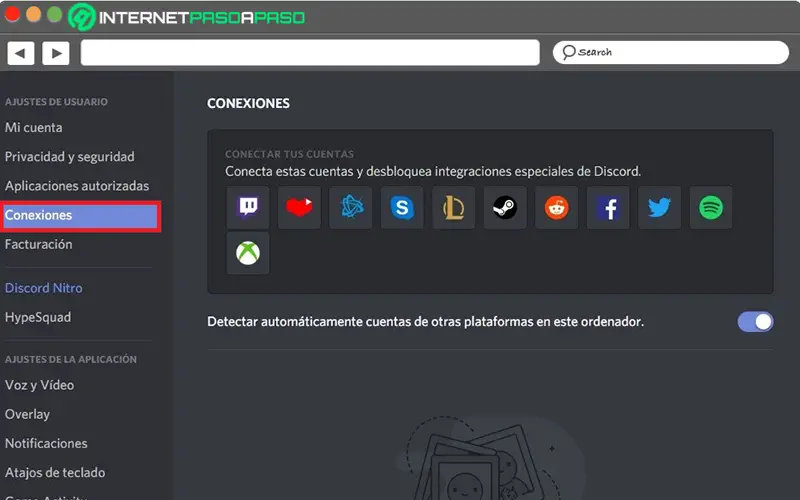Connect your Xbox account
This screenshot has width=800, height=500.
tap(248, 253)
